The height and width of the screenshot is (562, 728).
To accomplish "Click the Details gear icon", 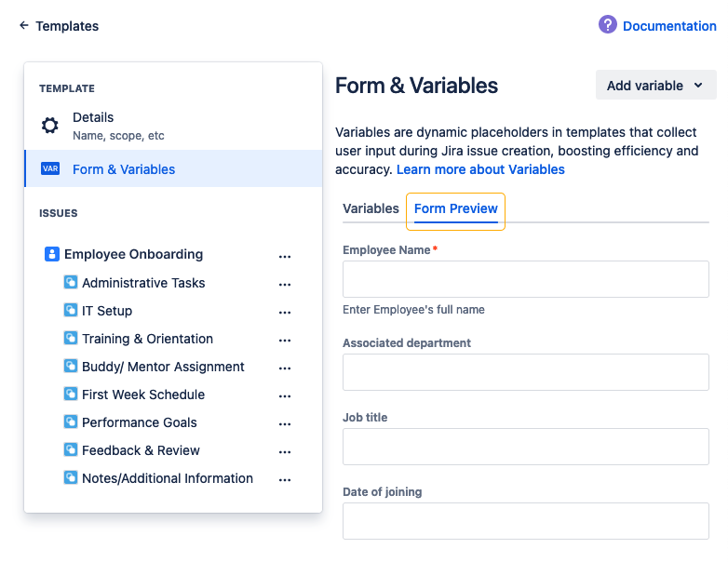I will (x=50, y=126).
